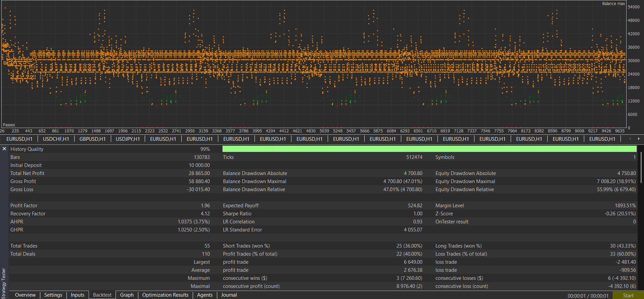Go to the Inputs tab
This screenshot has width=644, height=299.
pyautogui.click(x=78, y=295)
